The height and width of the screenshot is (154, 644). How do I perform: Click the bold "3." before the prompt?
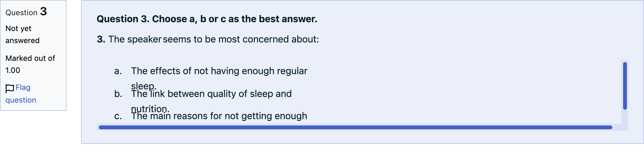(x=101, y=39)
